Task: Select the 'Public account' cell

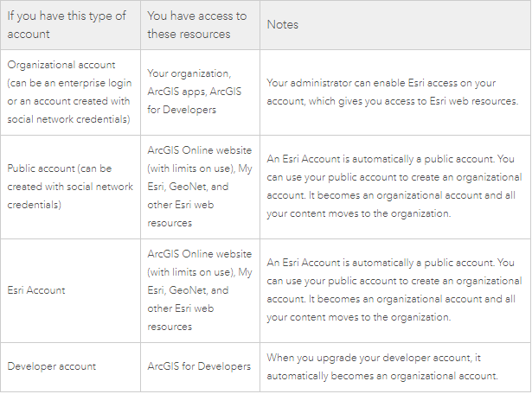Action: tap(71, 187)
